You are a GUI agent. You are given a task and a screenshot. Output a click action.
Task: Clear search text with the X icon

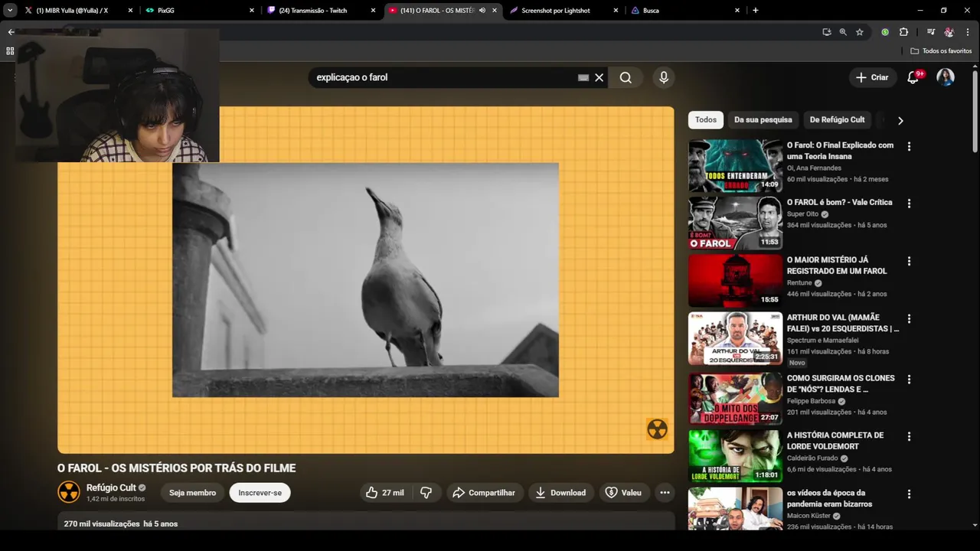click(599, 77)
